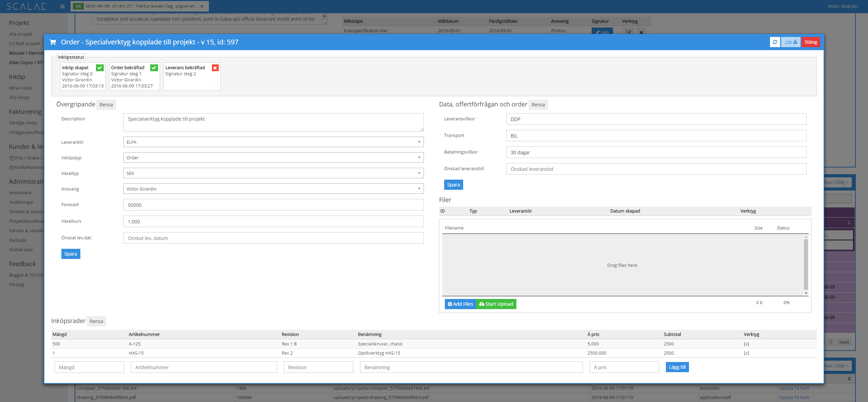Image resolution: width=868 pixels, height=402 pixels.
Task: Dismiss the Fakturaunderlag signerat notification
Action: pyautogui.click(x=202, y=6)
